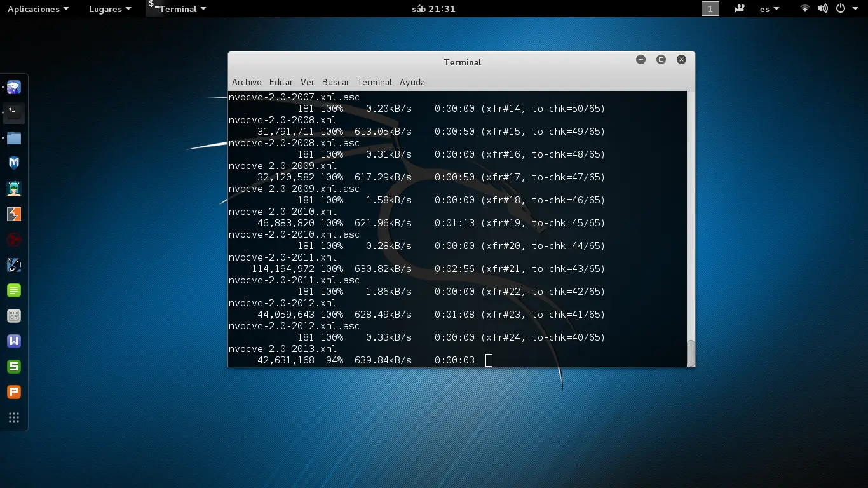Launch Metasploit from the dock
The image size is (868, 488).
[14, 163]
